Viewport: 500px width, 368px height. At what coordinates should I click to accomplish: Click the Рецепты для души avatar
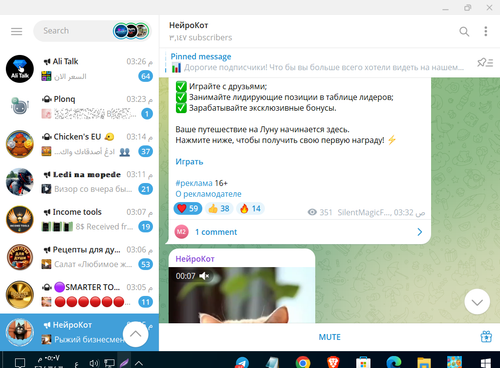click(20, 257)
